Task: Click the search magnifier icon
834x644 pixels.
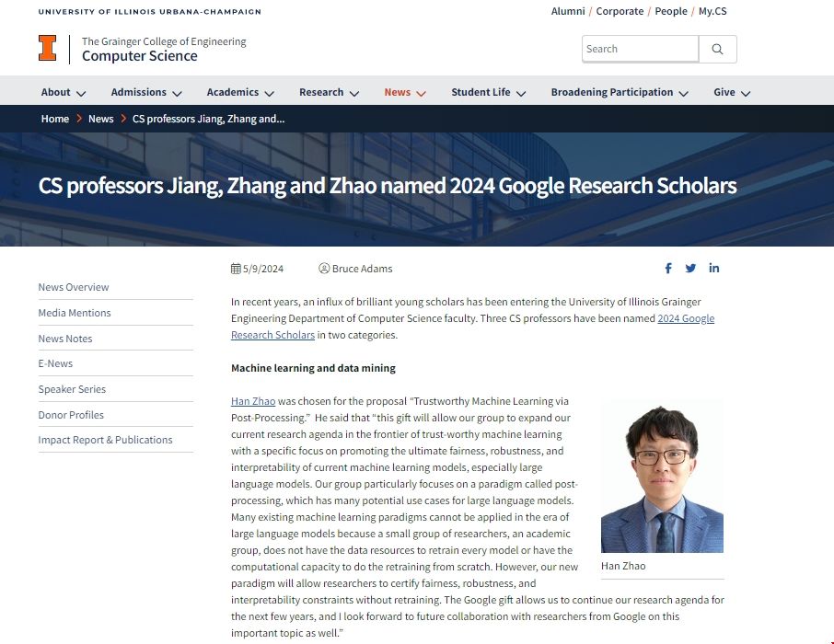Action: [x=718, y=49]
